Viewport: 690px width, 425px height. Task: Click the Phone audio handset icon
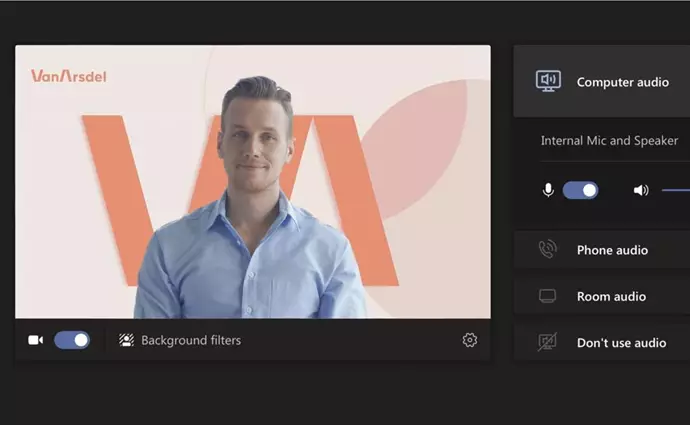(547, 249)
